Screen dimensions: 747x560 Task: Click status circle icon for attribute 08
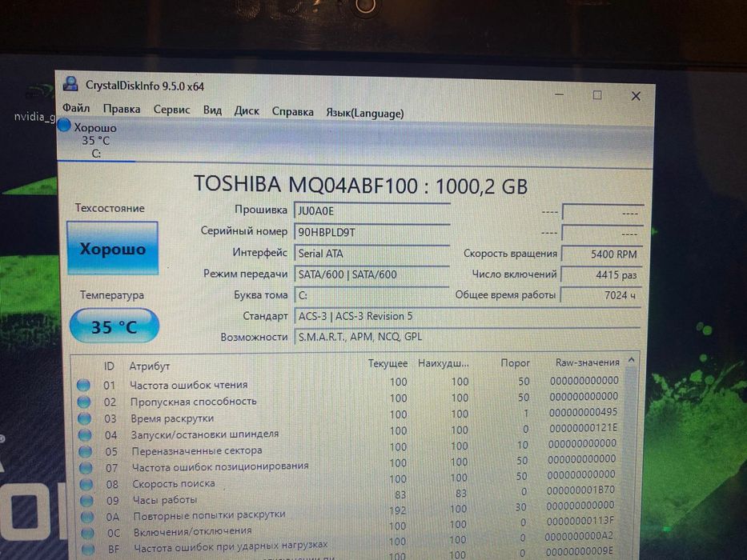(x=86, y=484)
